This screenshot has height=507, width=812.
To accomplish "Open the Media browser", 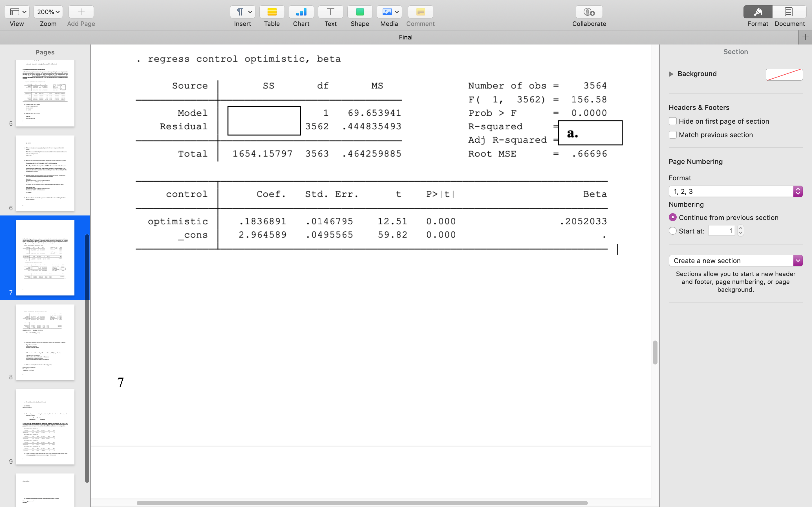I will (389, 12).
